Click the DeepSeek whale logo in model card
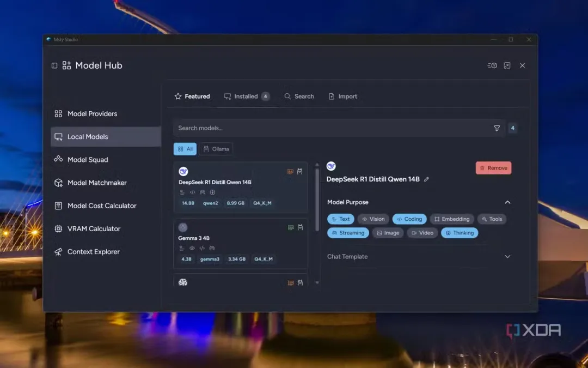Viewport: 588px width, 368px height. (183, 172)
